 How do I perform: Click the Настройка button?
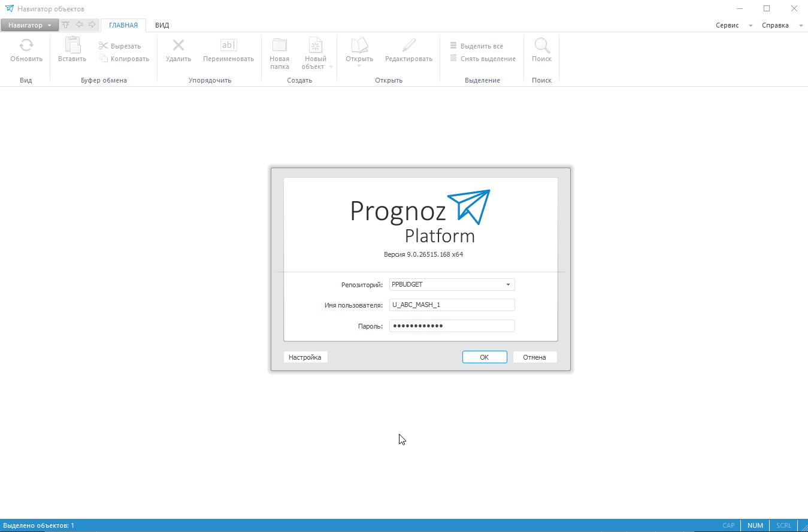tap(305, 357)
